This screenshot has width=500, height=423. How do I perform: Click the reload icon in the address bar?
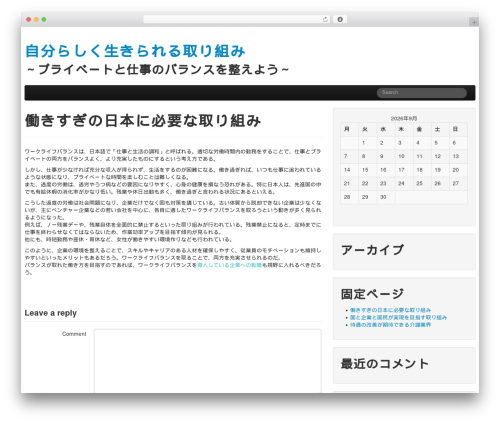click(x=325, y=20)
